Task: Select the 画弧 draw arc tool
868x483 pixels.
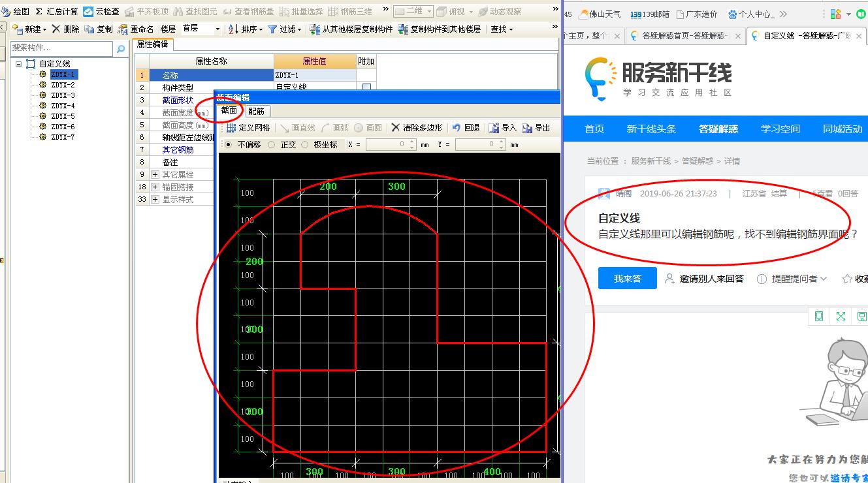Action: (x=335, y=128)
